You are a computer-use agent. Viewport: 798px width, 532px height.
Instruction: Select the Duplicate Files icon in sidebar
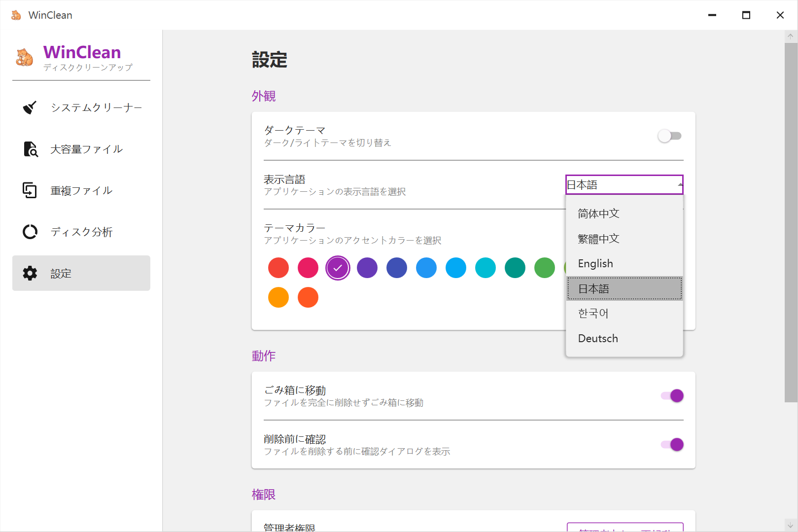(30, 190)
